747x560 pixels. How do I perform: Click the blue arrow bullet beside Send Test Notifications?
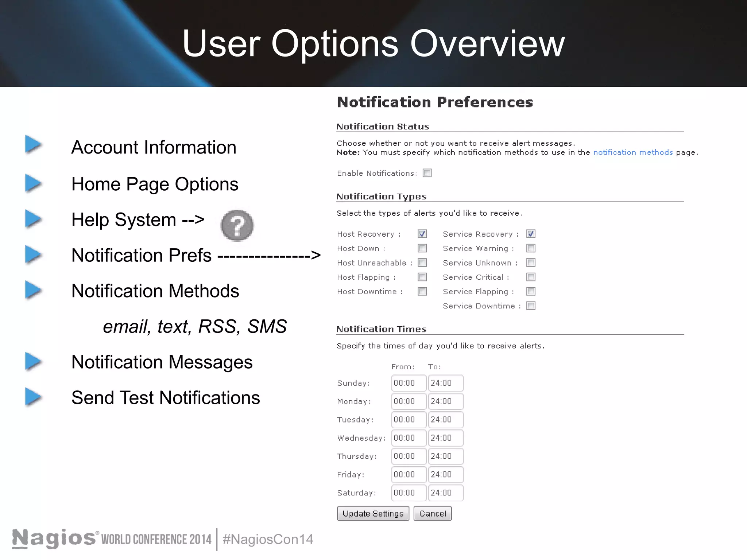tap(33, 397)
